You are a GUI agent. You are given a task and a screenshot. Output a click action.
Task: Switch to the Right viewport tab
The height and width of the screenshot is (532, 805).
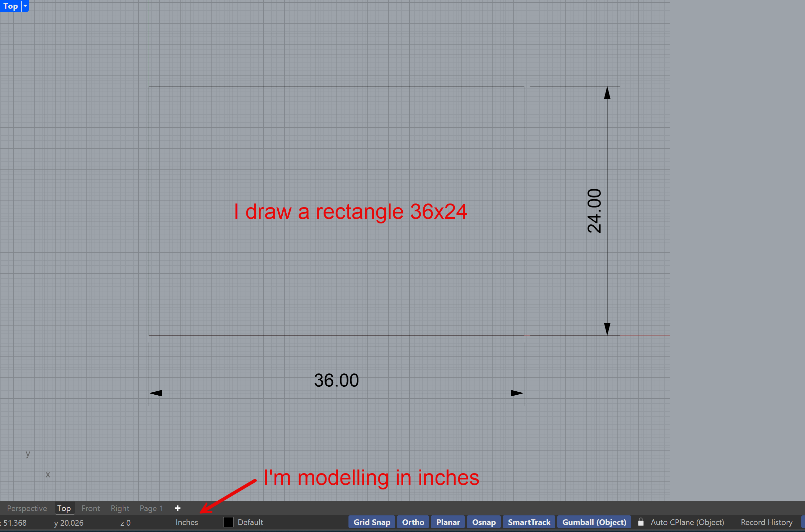tap(120, 508)
